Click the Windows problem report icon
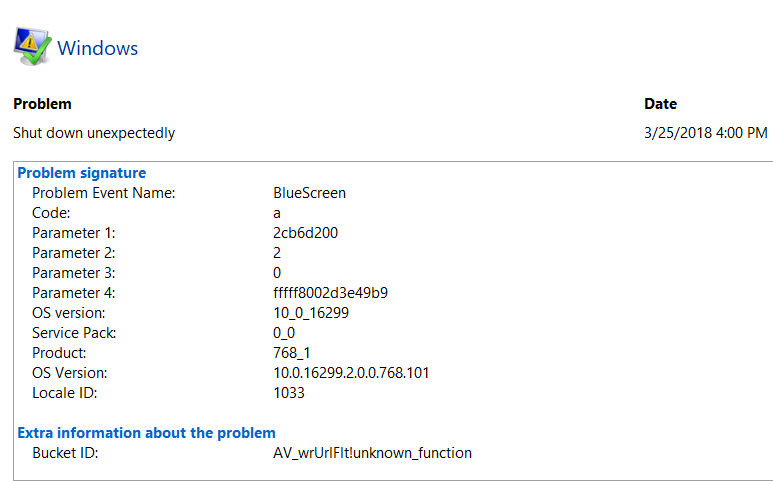773x481 pixels. click(33, 46)
